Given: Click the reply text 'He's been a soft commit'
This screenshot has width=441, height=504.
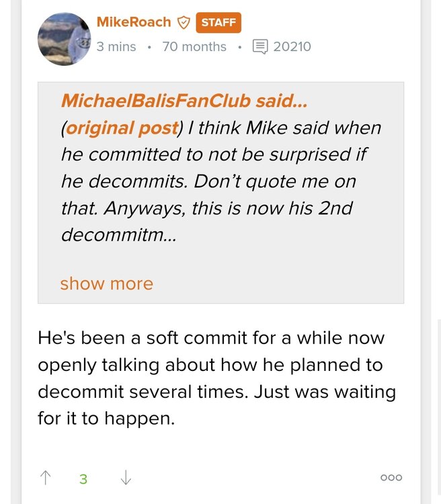Looking at the screenshot, I should (155, 337).
